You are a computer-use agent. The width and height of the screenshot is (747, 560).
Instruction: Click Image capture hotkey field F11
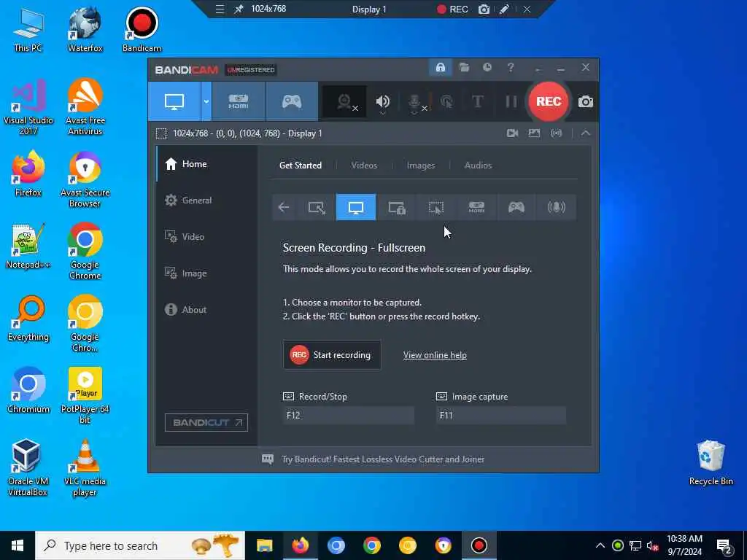pos(501,415)
